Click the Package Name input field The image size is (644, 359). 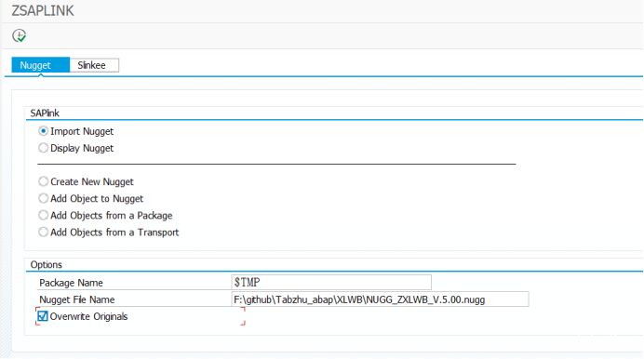[x=331, y=283]
